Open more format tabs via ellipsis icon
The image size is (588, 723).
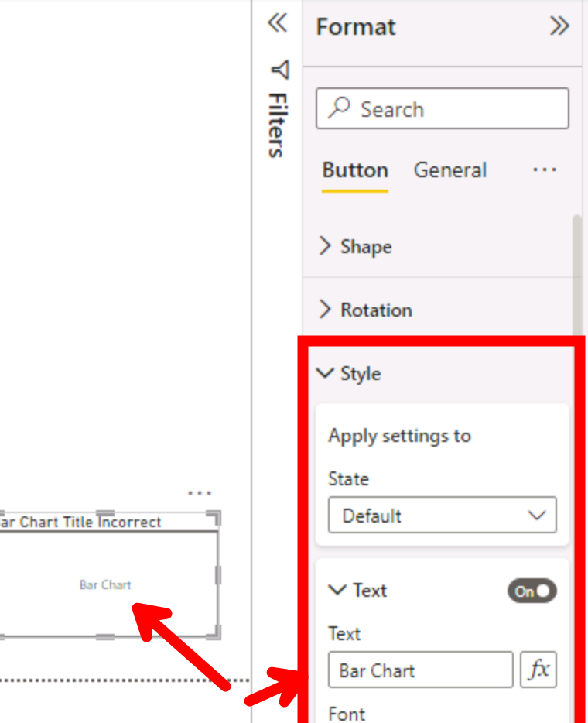click(545, 170)
